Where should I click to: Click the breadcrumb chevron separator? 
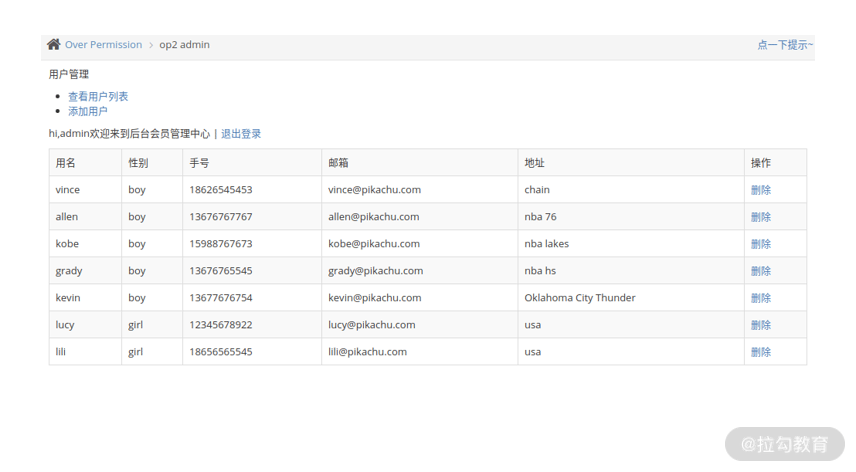click(x=151, y=45)
